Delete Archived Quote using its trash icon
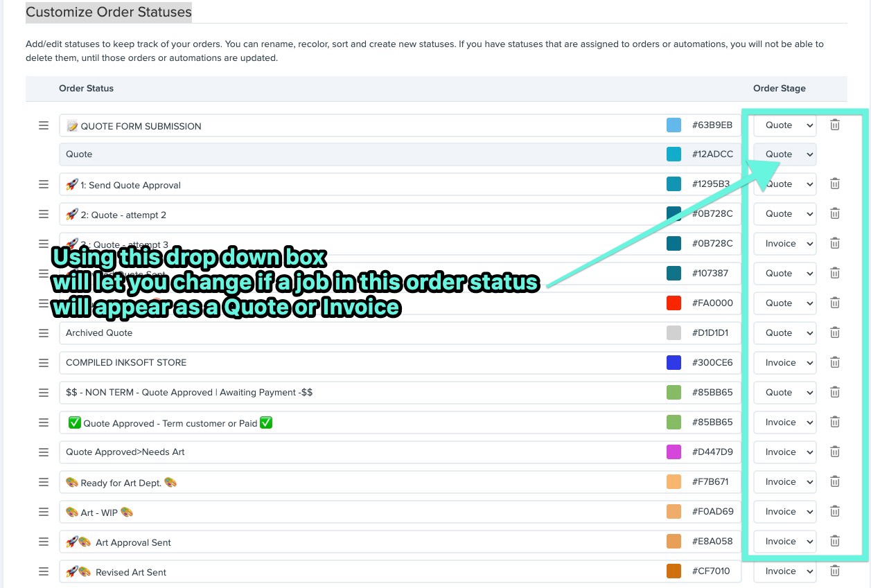 [x=835, y=332]
